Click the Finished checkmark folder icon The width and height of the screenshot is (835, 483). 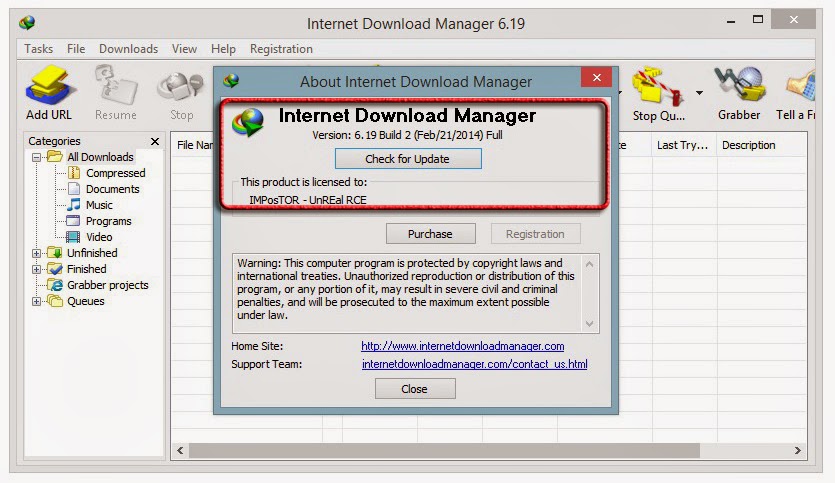click(x=55, y=268)
